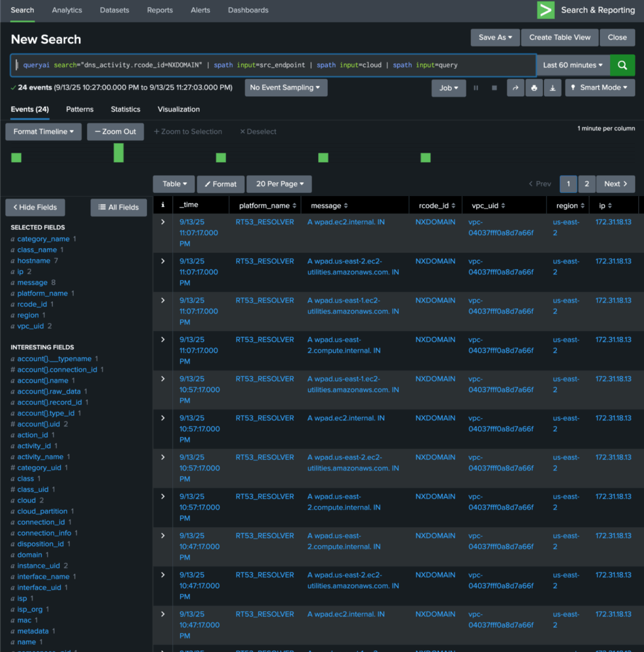Expand 10:57:17 wpad.ec2.internal event row
The width and height of the screenshot is (644, 652).
163,418
